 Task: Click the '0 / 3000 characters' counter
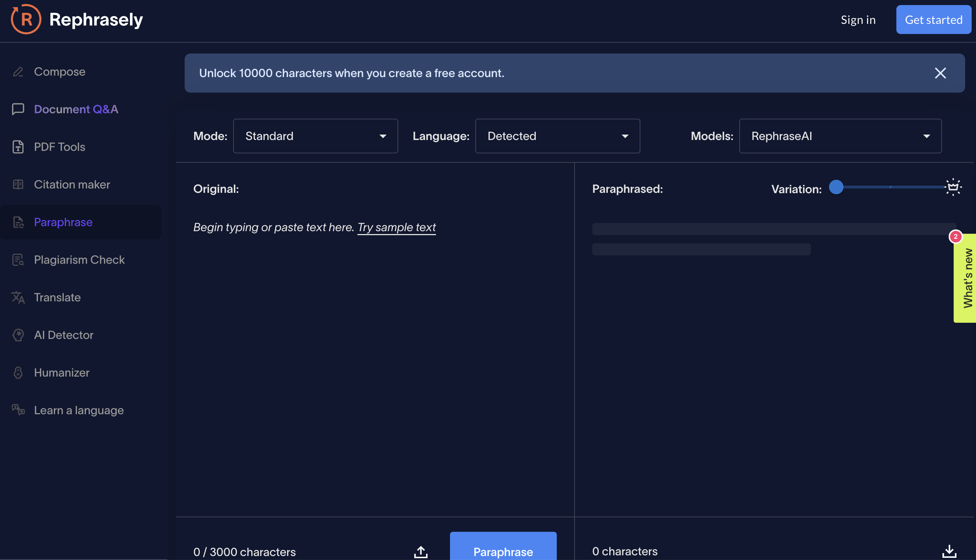tap(244, 552)
